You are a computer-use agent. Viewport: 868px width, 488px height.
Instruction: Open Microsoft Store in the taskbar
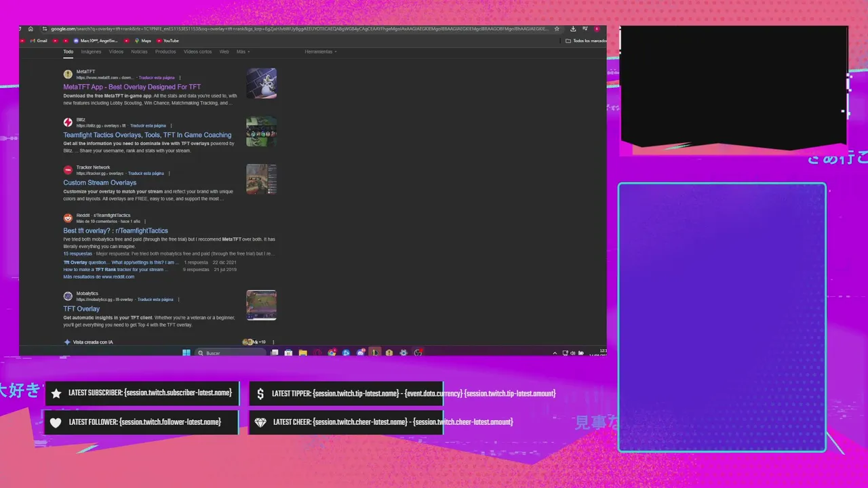click(x=288, y=352)
